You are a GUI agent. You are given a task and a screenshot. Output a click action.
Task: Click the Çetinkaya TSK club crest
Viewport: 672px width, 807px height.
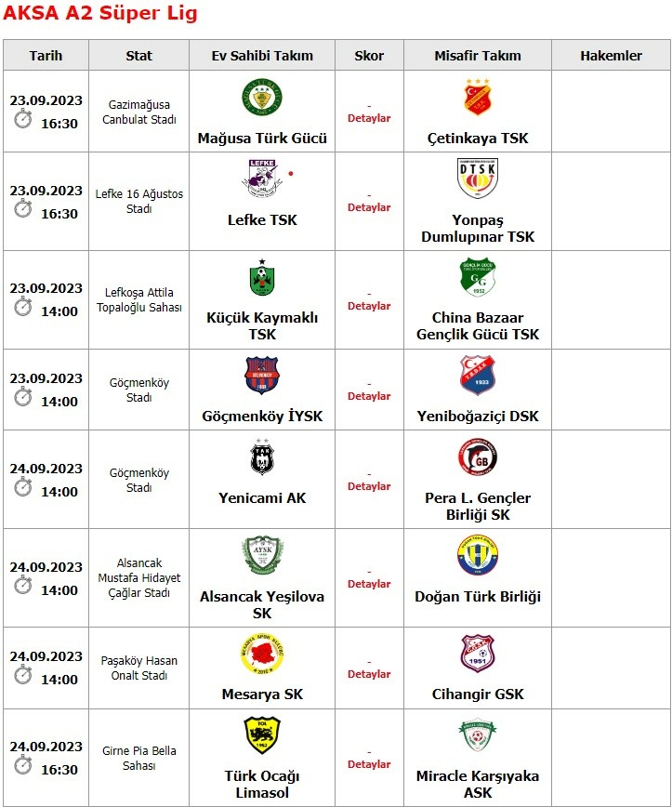click(x=478, y=98)
